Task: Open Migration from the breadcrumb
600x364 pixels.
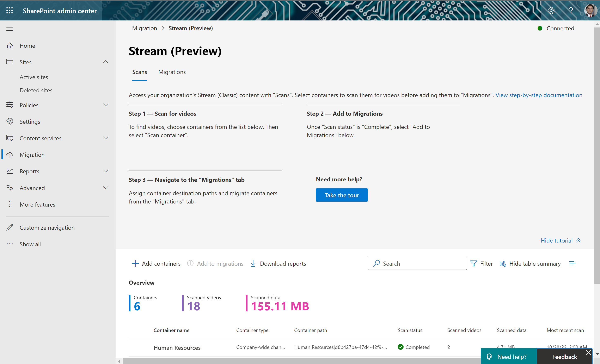Action: point(144,28)
